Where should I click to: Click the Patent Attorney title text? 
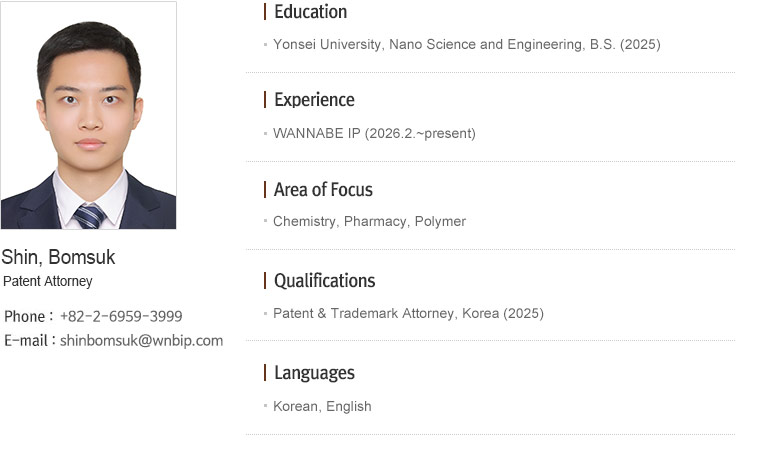(x=48, y=281)
